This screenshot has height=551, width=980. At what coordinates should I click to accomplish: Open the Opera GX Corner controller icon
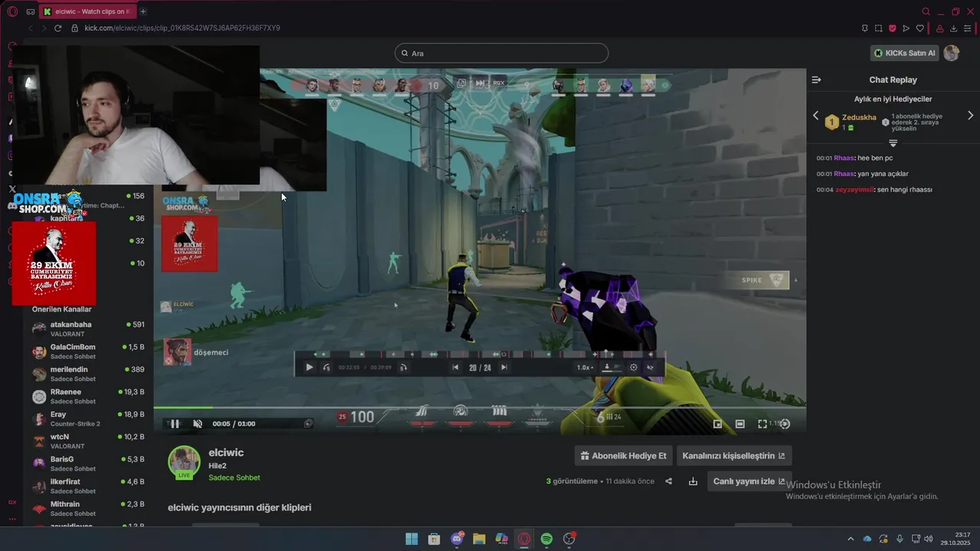(x=30, y=11)
